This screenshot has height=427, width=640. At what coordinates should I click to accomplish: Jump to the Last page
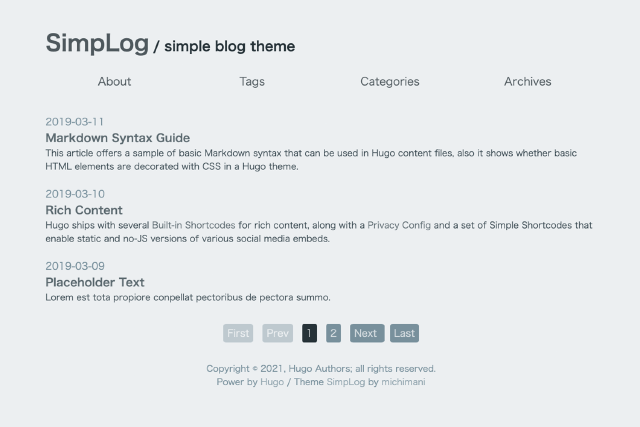pos(404,334)
